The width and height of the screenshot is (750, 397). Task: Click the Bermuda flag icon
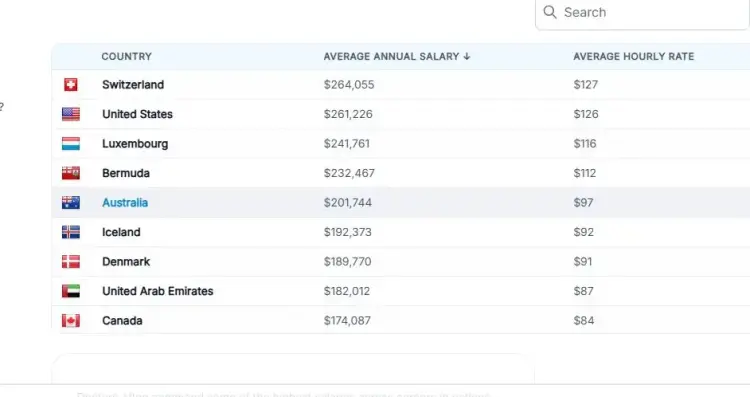(x=71, y=173)
